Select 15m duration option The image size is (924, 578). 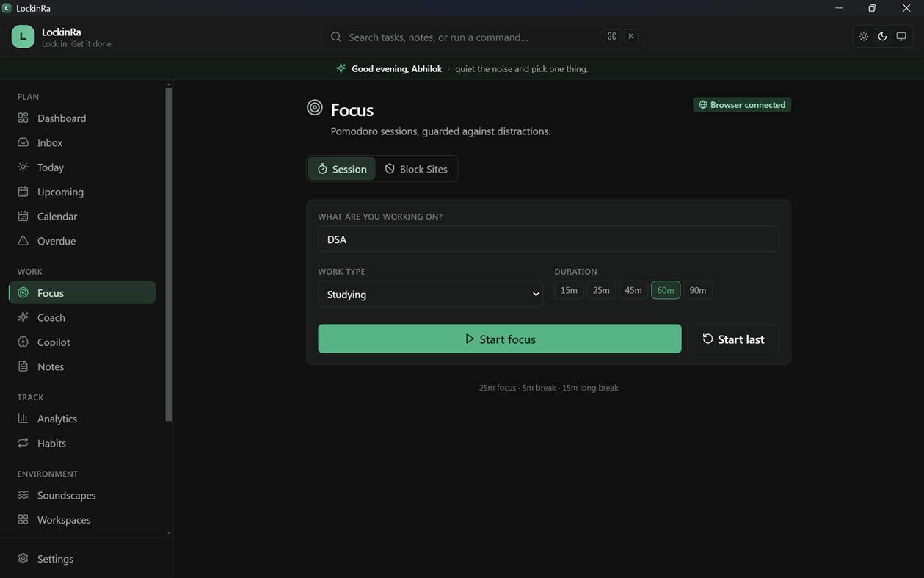[569, 290]
